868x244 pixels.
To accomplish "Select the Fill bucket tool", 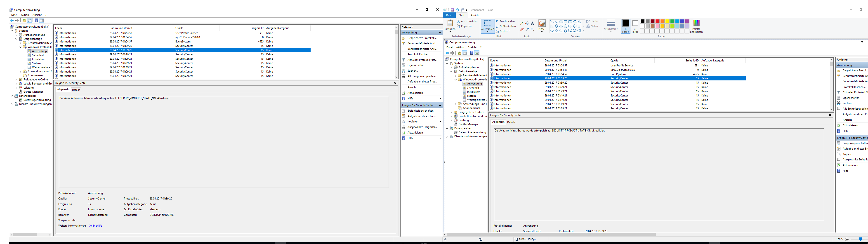I will [x=527, y=23].
